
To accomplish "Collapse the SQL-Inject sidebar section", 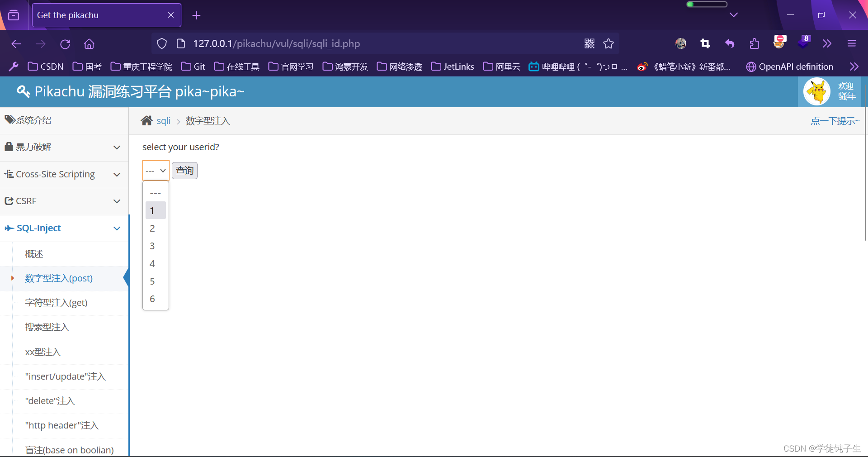I will point(64,228).
